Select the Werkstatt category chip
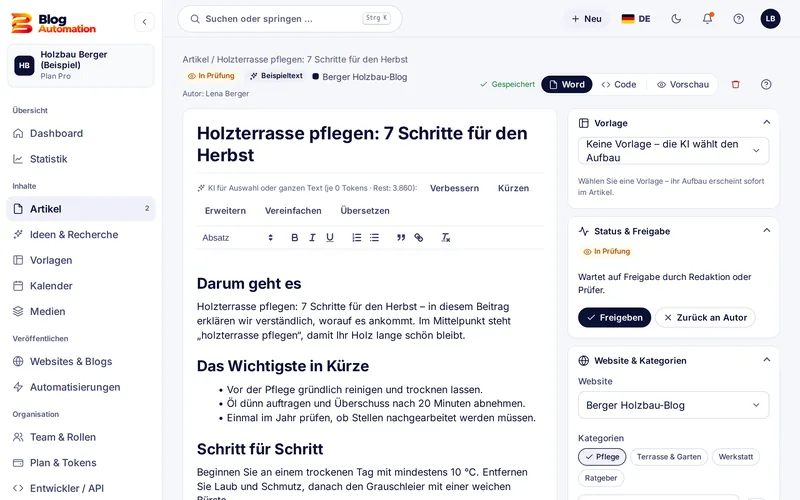Image resolution: width=800 pixels, height=500 pixels. click(x=735, y=457)
